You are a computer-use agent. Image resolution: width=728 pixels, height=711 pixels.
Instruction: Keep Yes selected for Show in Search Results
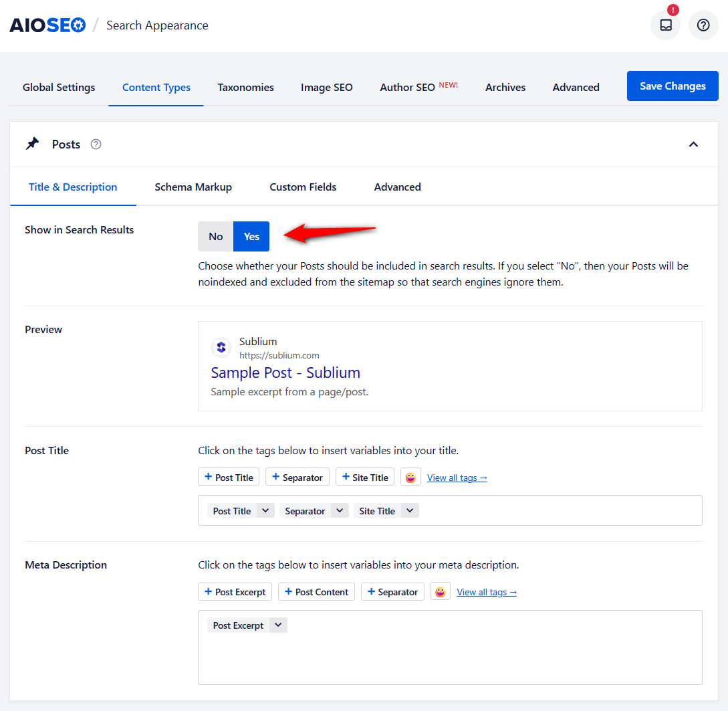(x=251, y=236)
